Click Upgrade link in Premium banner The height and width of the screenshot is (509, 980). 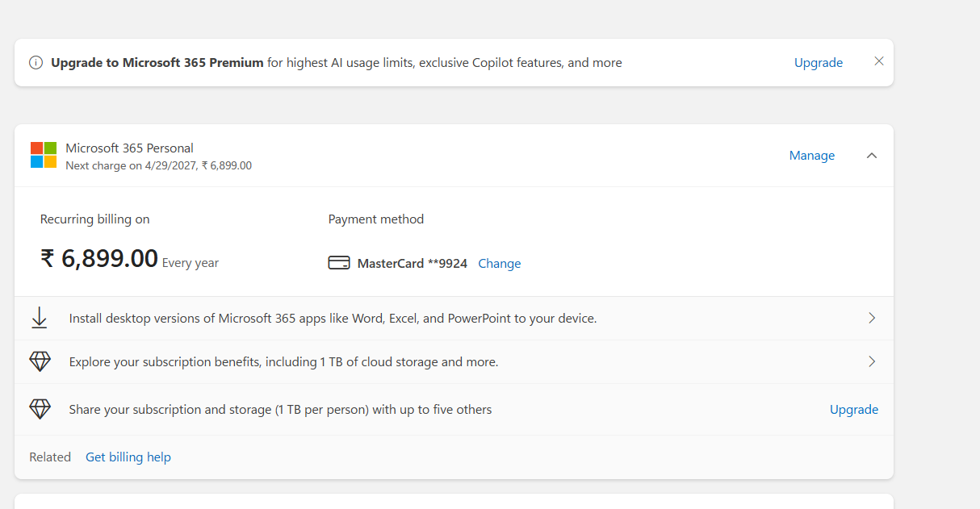tap(818, 63)
